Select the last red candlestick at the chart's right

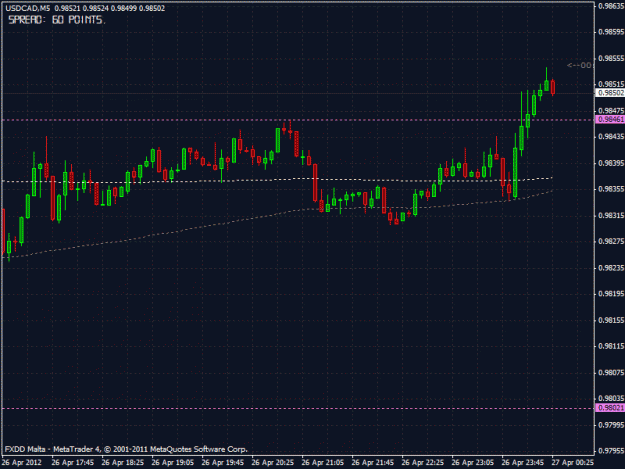tap(553, 87)
